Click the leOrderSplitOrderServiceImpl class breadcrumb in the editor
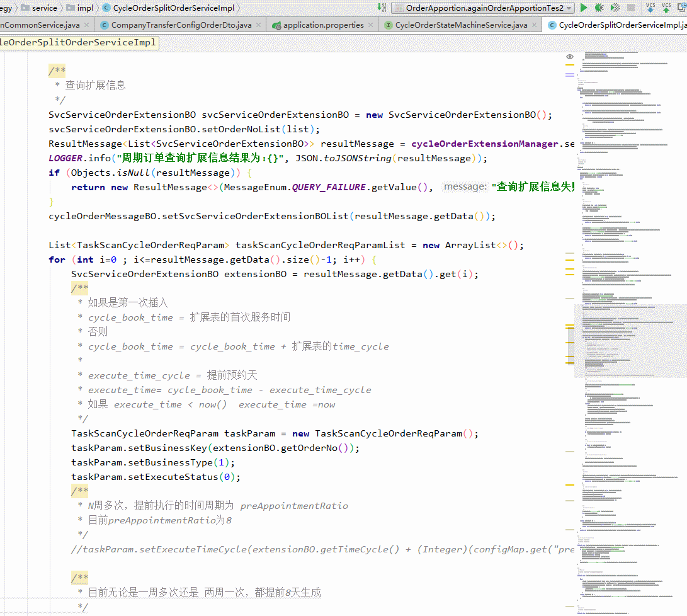The height and width of the screenshot is (616, 687). tap(78, 42)
